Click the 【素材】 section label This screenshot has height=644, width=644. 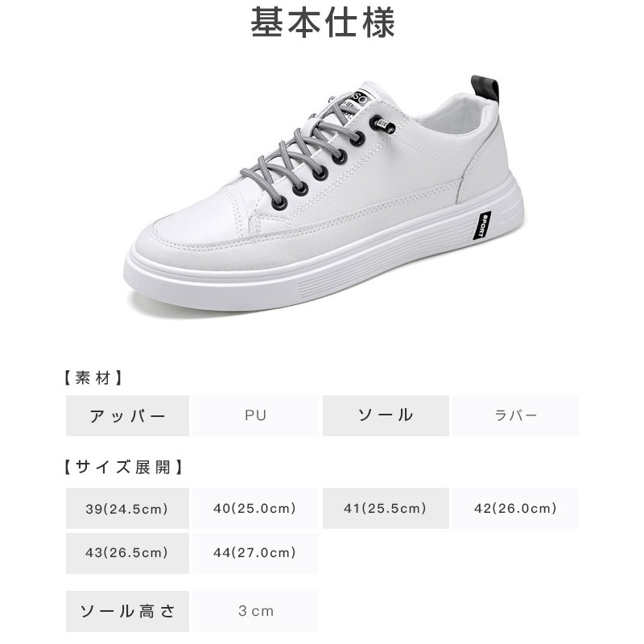click(x=93, y=378)
